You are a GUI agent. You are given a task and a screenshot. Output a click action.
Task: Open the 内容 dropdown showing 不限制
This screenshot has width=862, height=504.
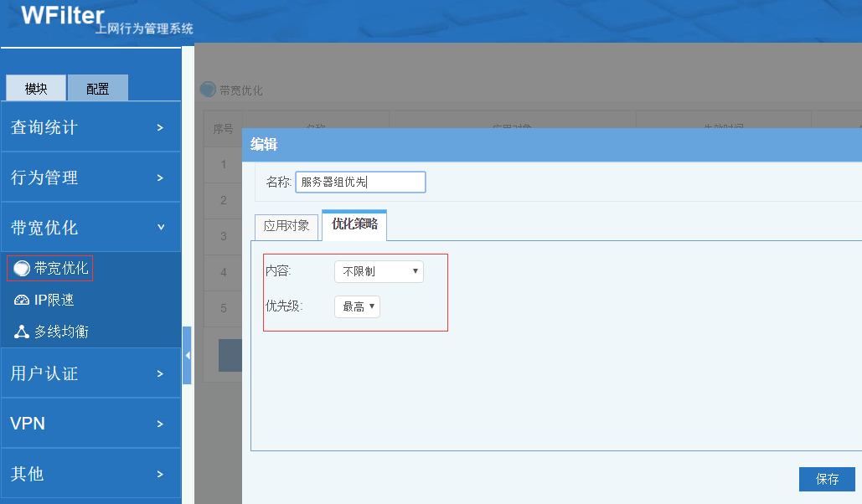379,271
